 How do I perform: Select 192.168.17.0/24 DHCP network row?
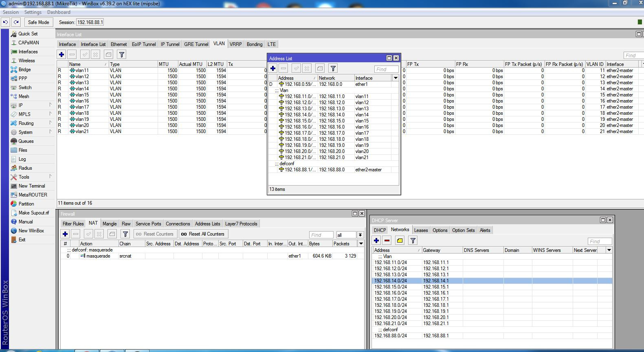(x=492, y=299)
